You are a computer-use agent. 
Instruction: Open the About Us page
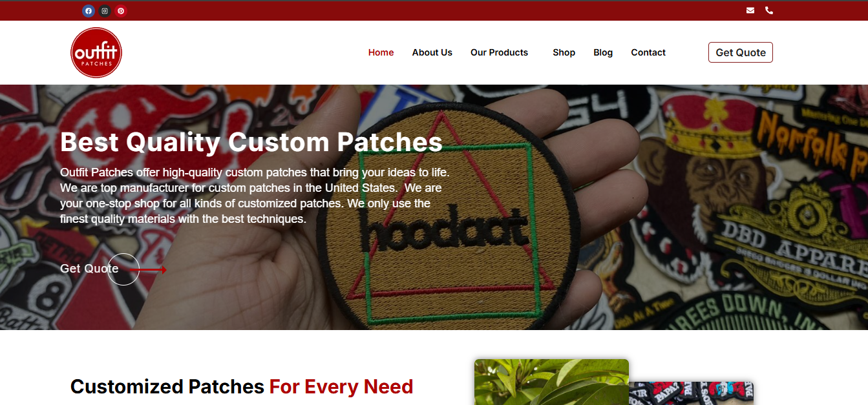point(432,52)
